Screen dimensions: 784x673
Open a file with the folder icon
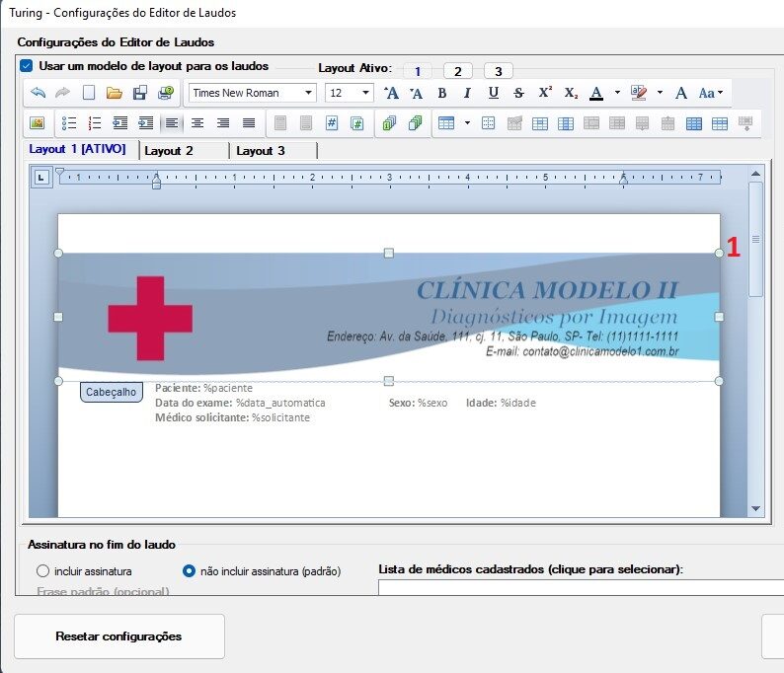(x=114, y=93)
